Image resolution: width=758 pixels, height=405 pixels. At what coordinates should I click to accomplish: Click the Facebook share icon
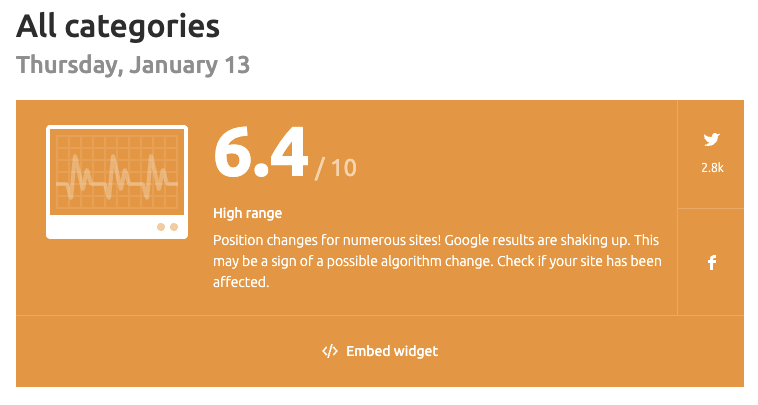point(712,262)
